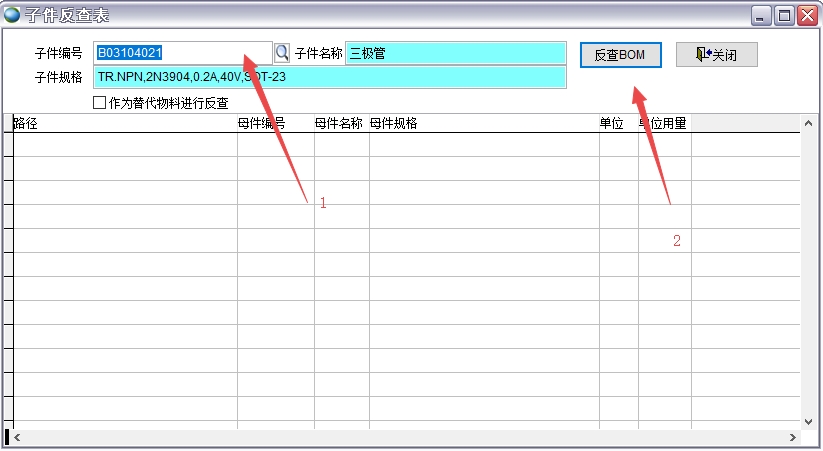The height and width of the screenshot is (451, 823).
Task: Click the 关闭 button with door icon
Action: (715, 54)
